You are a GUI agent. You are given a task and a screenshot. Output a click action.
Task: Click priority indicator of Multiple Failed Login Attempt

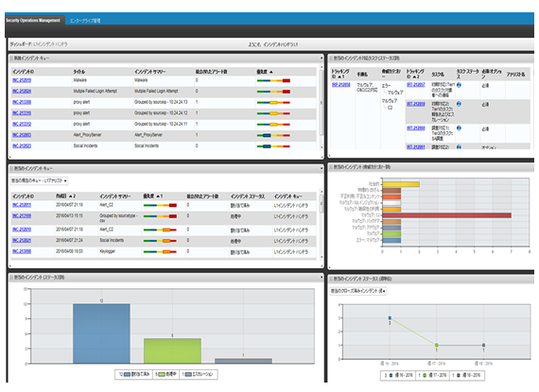click(x=273, y=92)
